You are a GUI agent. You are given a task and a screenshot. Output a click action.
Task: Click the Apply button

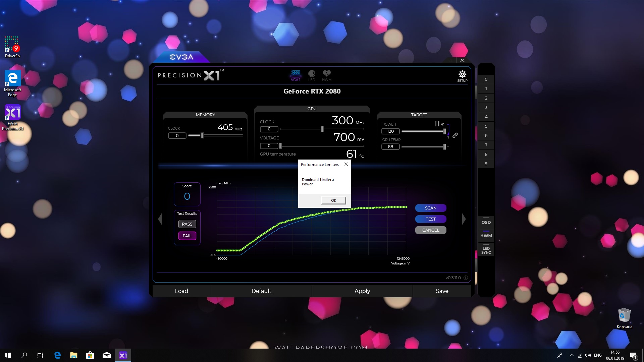362,291
